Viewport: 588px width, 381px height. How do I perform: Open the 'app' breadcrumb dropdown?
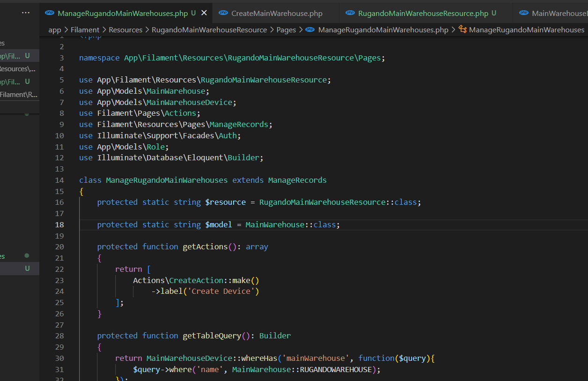point(55,30)
